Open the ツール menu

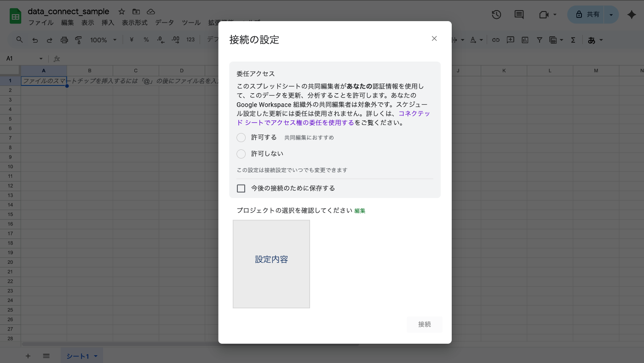coord(191,23)
